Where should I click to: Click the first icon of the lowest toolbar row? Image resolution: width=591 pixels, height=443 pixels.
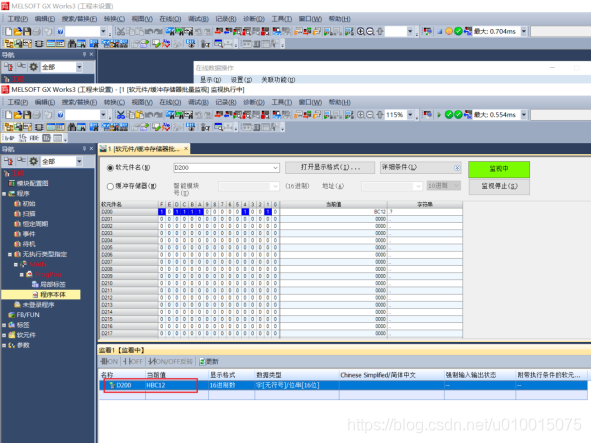tap(9, 138)
